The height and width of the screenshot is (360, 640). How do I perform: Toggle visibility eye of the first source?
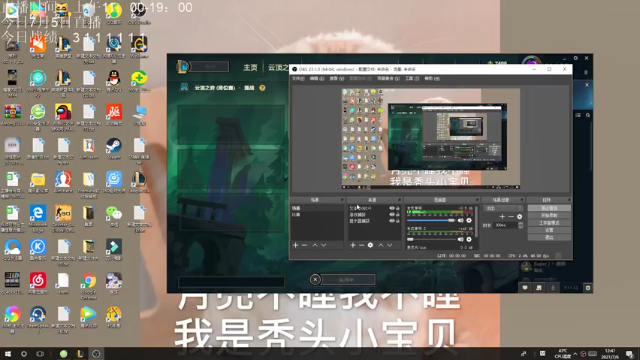pyautogui.click(x=391, y=208)
